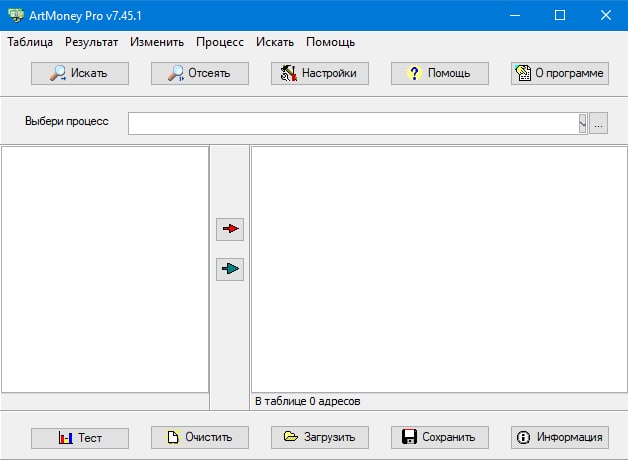
Task: Click Загрузить open folder button
Action: pyautogui.click(x=320, y=437)
